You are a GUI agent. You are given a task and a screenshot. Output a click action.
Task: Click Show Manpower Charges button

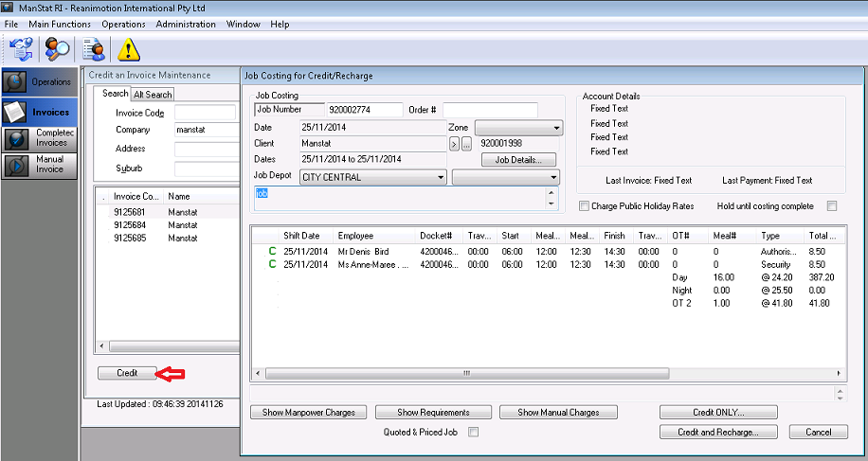tap(308, 413)
